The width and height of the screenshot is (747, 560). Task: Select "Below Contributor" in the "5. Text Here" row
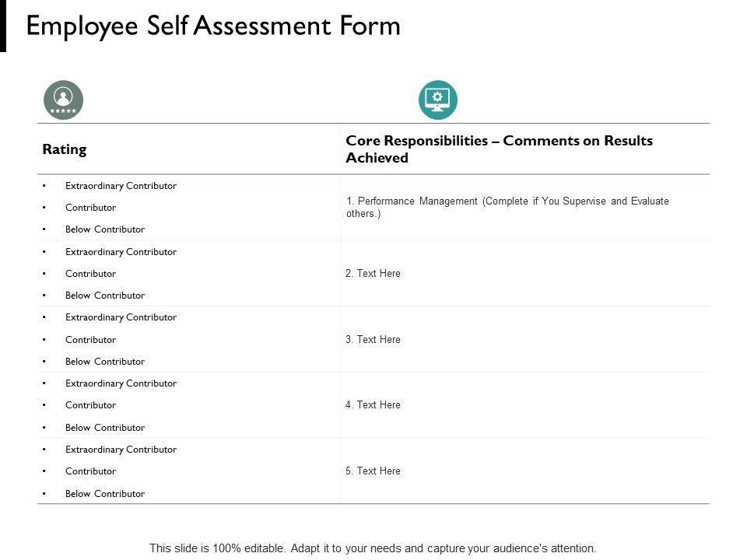click(105, 494)
